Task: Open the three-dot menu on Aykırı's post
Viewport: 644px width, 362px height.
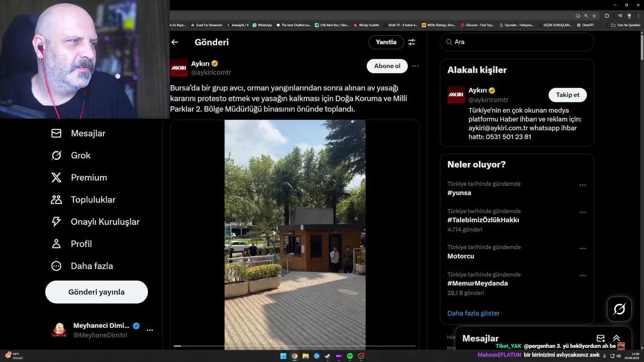Action: [415, 66]
